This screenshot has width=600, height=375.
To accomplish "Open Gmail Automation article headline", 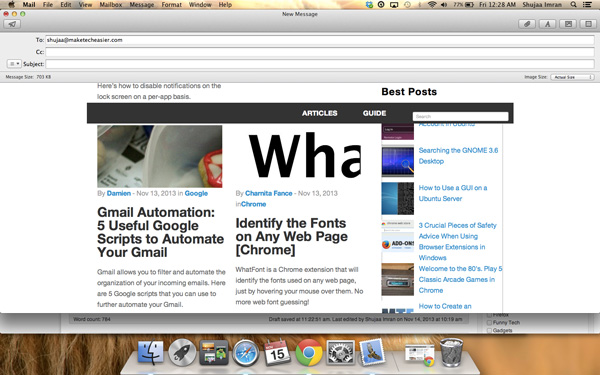I will click(160, 232).
